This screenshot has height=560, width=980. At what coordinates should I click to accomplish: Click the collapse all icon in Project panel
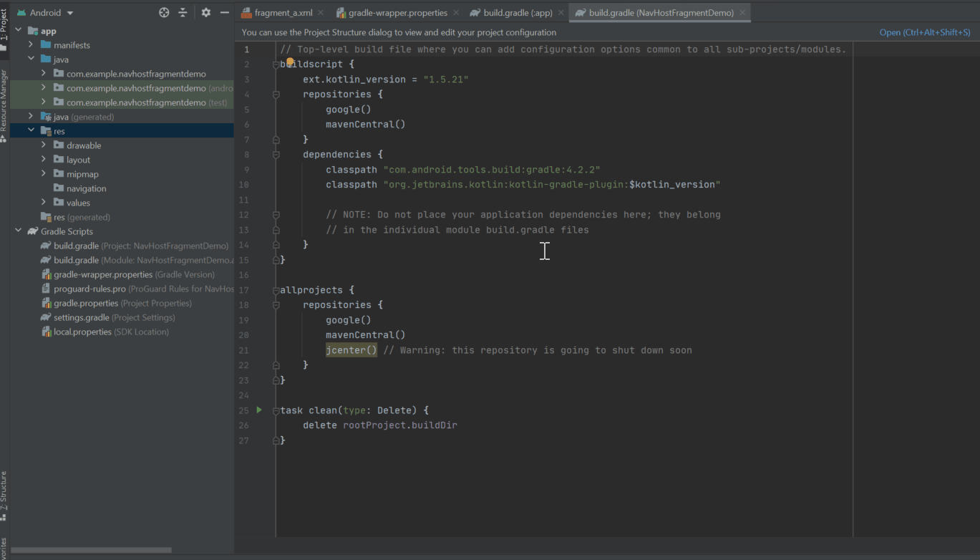point(183,12)
